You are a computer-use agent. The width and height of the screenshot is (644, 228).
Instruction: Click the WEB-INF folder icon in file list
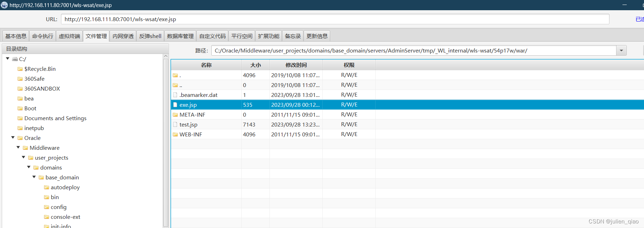pos(175,134)
